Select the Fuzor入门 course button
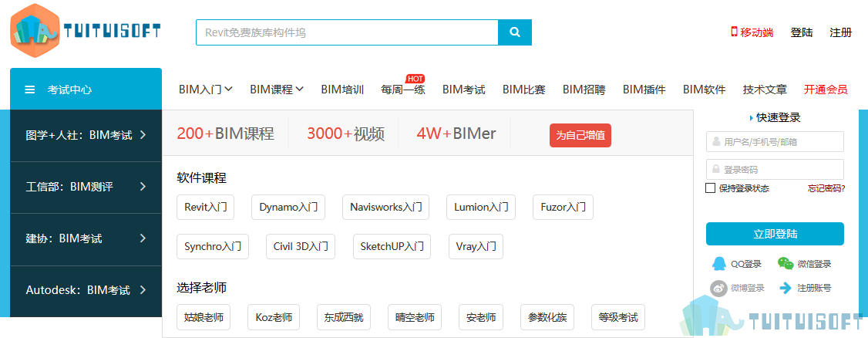Image resolution: width=868 pixels, height=338 pixels. [563, 208]
